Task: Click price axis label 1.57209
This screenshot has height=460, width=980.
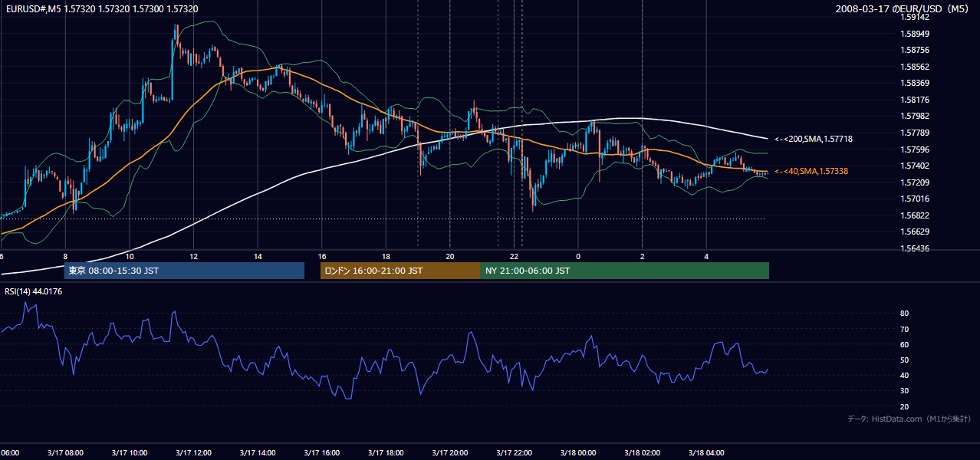Action: point(916,182)
